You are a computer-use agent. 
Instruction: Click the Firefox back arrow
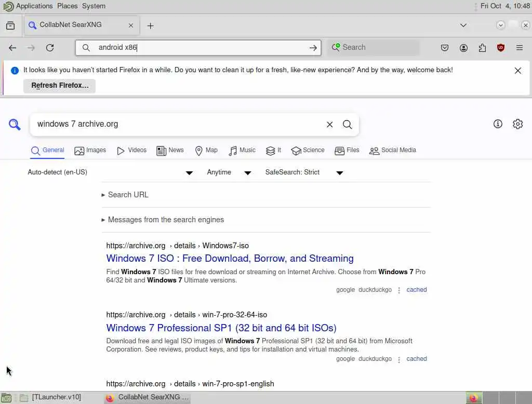(12, 48)
